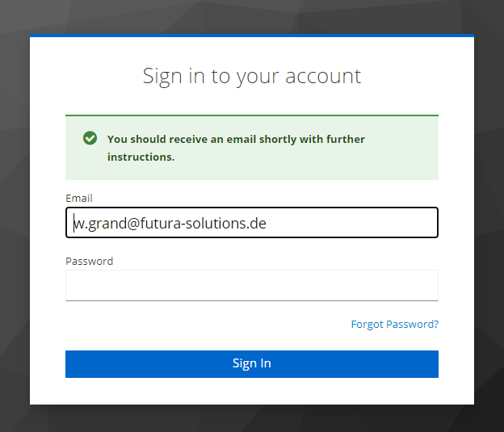504x432 pixels.
Task: Click the blue strip atop the login card
Action: pos(251,36)
